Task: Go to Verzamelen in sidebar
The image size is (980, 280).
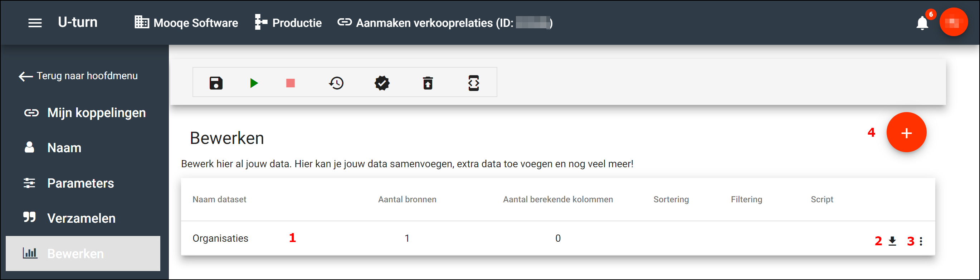Action: pos(81,218)
